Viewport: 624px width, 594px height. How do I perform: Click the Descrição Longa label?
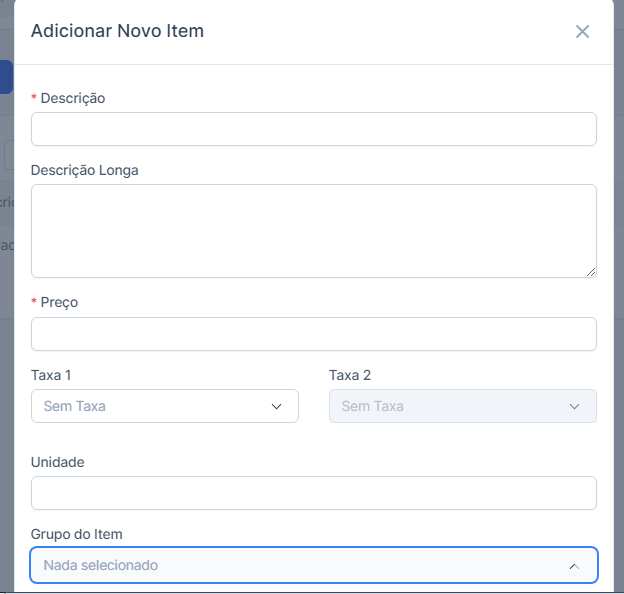[85, 170]
